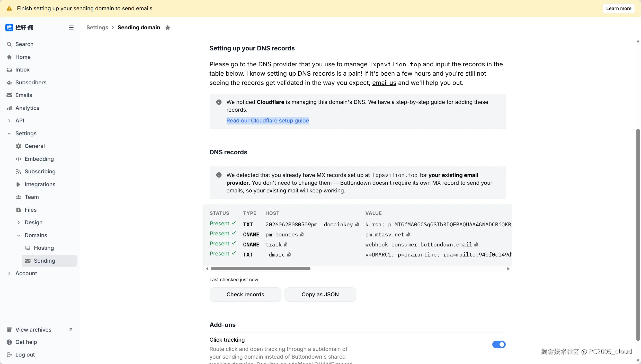641x364 pixels.
Task: Copy the pm-bounces host value
Action: 302,235
